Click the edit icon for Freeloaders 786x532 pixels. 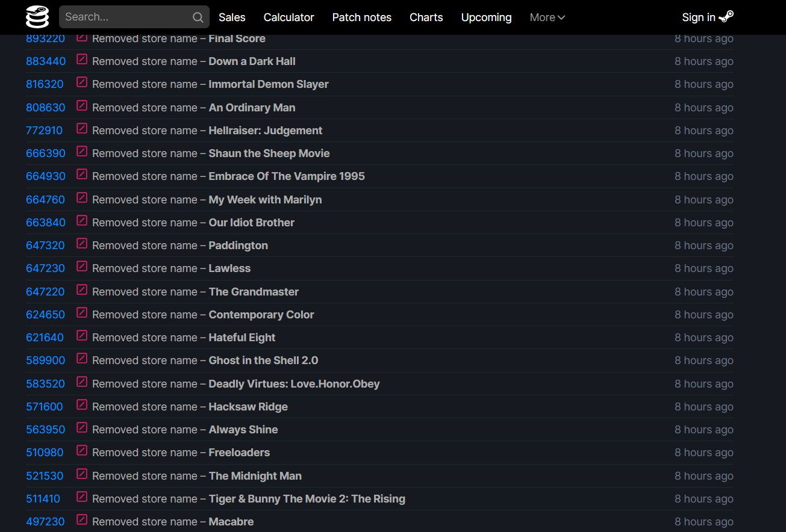point(82,451)
